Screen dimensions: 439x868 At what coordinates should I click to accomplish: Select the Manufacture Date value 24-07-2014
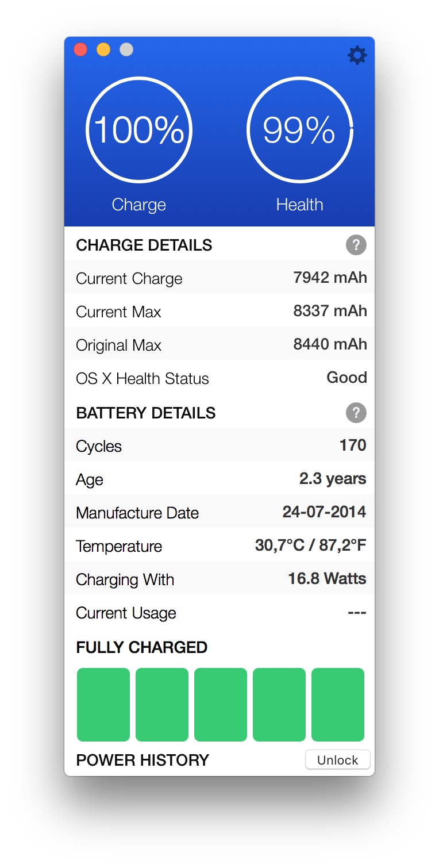[x=324, y=512]
